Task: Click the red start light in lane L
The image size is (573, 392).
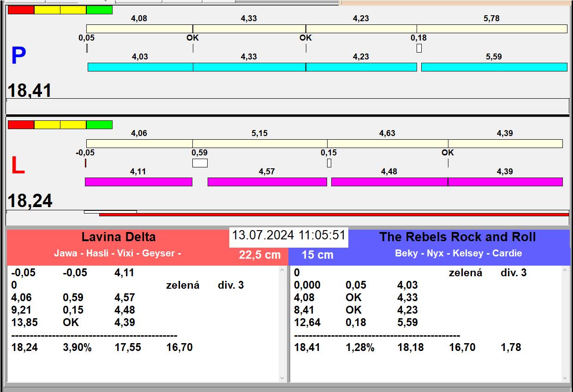Action: click(21, 125)
